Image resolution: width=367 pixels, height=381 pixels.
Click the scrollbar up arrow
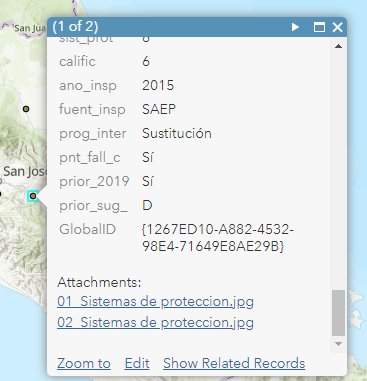click(338, 46)
